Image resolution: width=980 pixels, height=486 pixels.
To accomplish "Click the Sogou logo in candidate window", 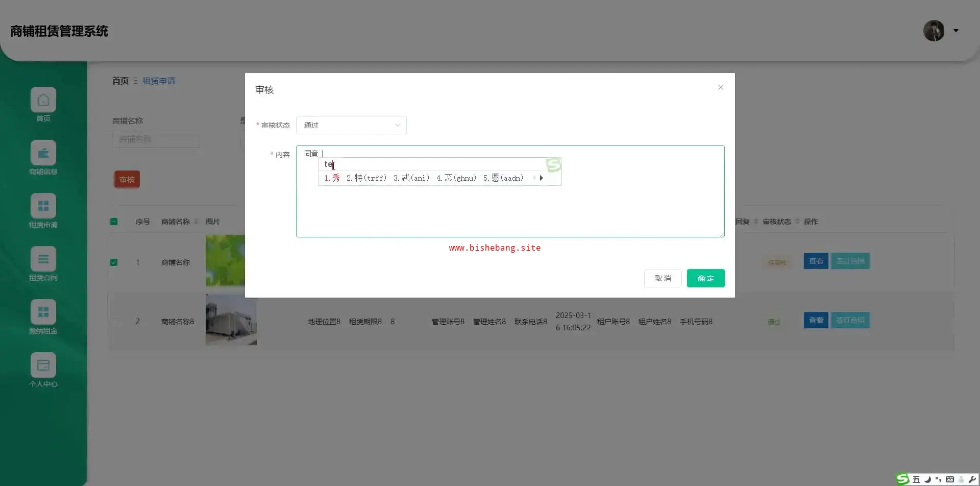I will point(553,164).
